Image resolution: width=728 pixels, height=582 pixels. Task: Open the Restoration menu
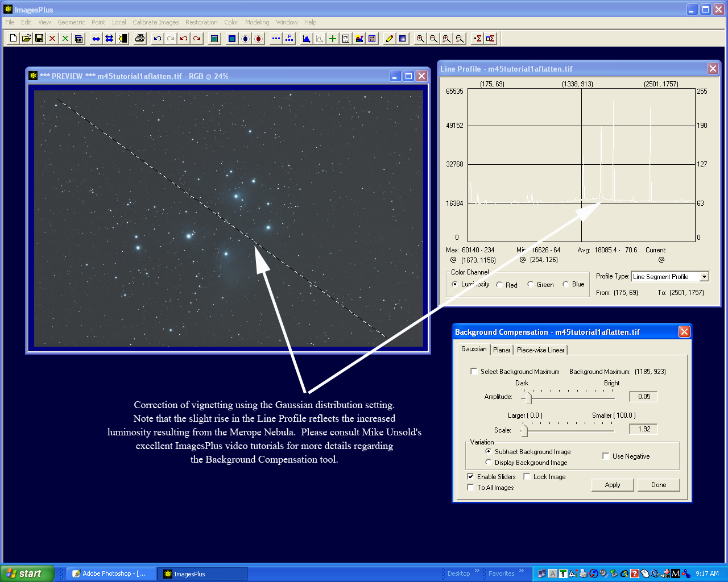[201, 22]
